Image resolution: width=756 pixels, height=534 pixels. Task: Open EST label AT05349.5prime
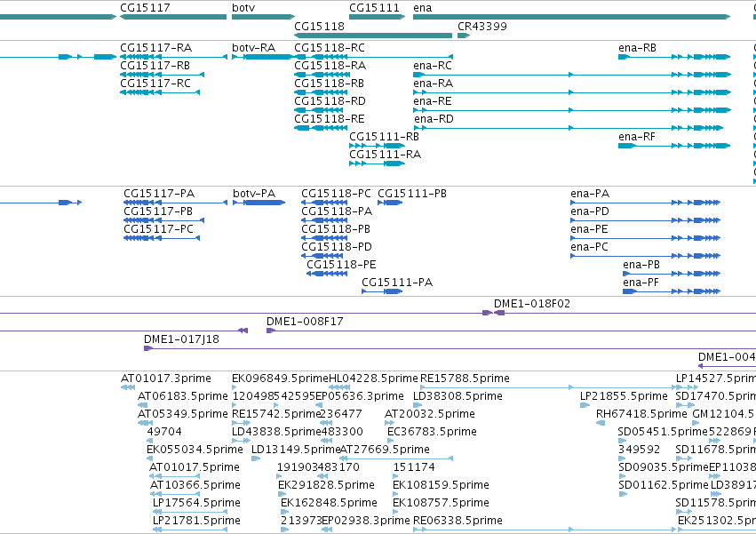pos(183,414)
